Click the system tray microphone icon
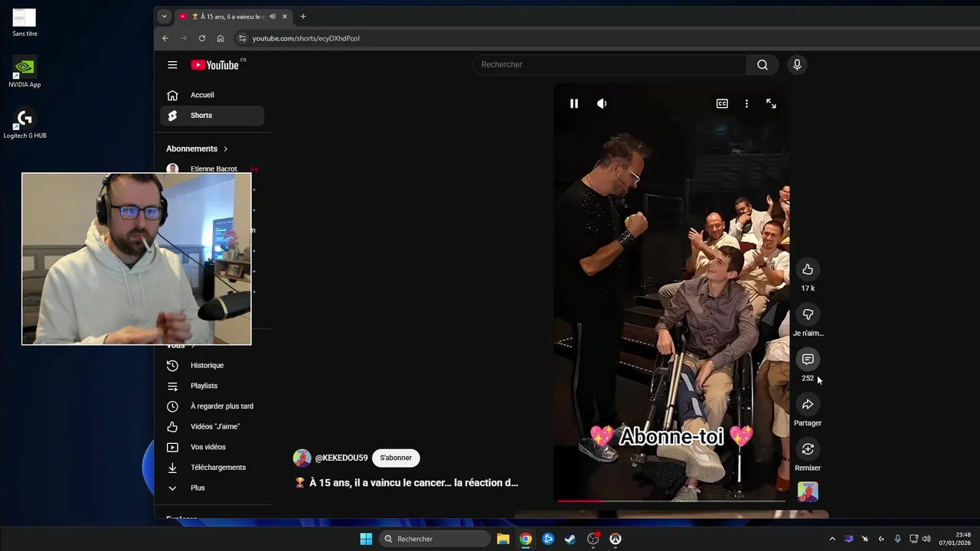Viewport: 980px width, 551px height. pos(897,539)
